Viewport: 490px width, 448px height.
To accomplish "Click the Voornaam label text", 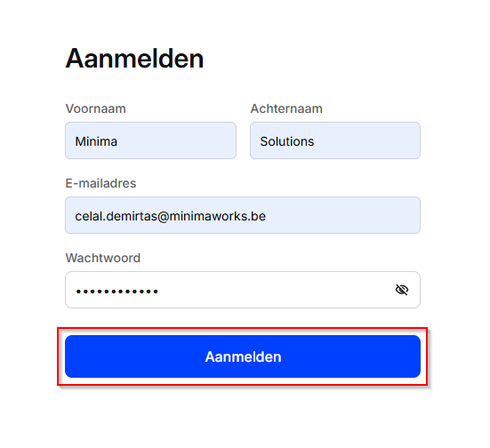I will [x=96, y=108].
